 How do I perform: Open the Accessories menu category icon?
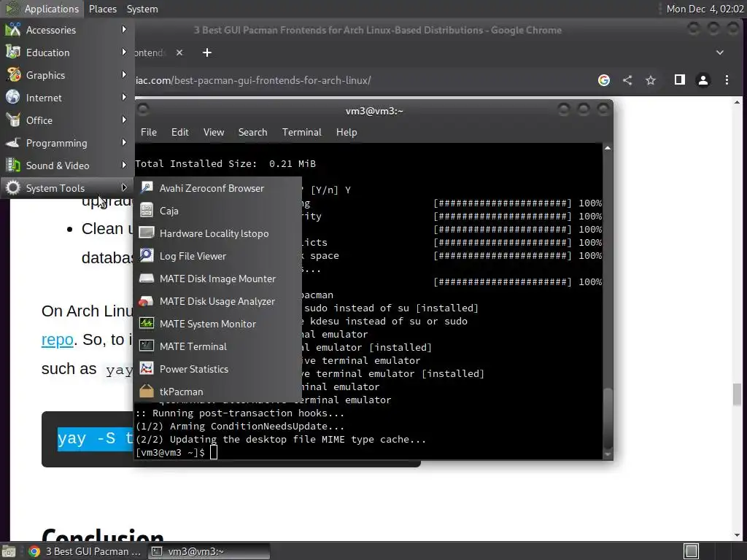coord(13,29)
